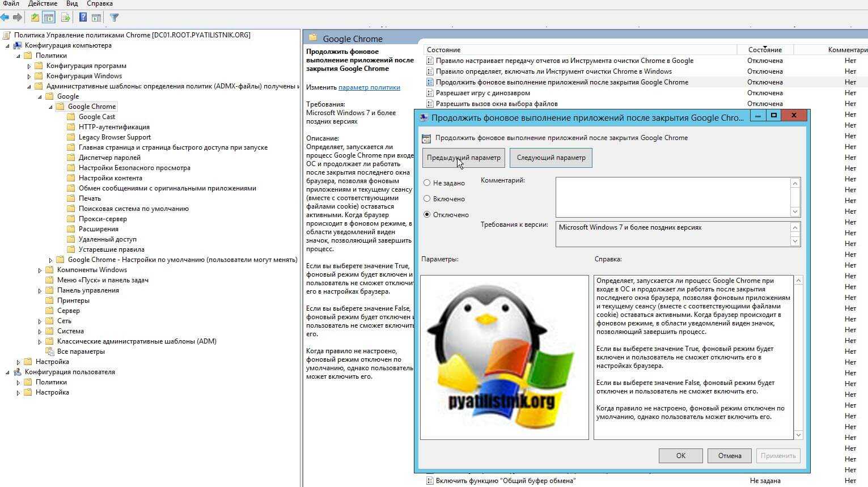
Task: Click the HTTP-аутентификация folder icon
Action: point(71,127)
